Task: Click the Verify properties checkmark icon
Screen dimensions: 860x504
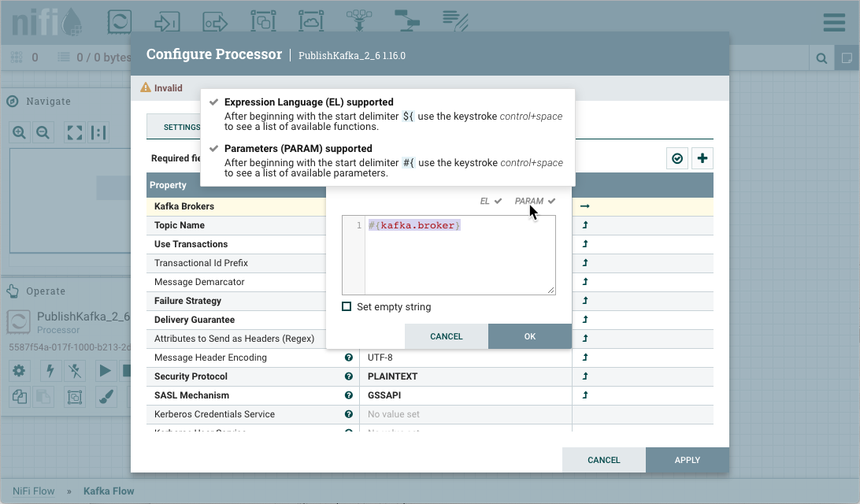Action: [x=677, y=158]
